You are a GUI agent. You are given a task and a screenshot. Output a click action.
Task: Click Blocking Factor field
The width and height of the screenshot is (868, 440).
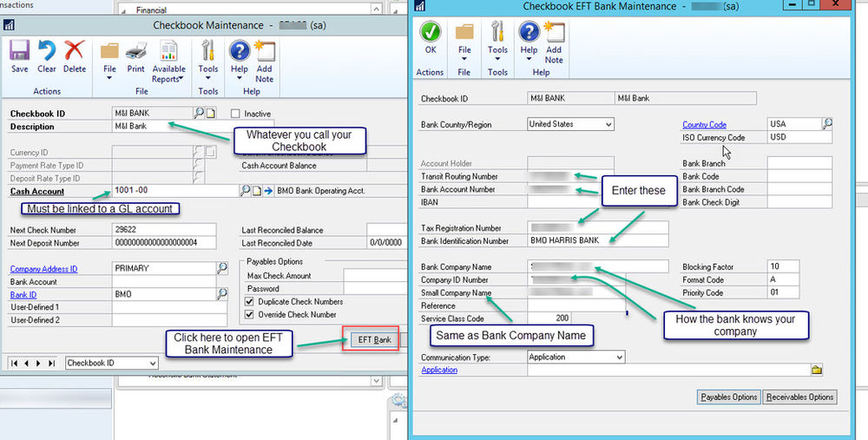coord(783,266)
